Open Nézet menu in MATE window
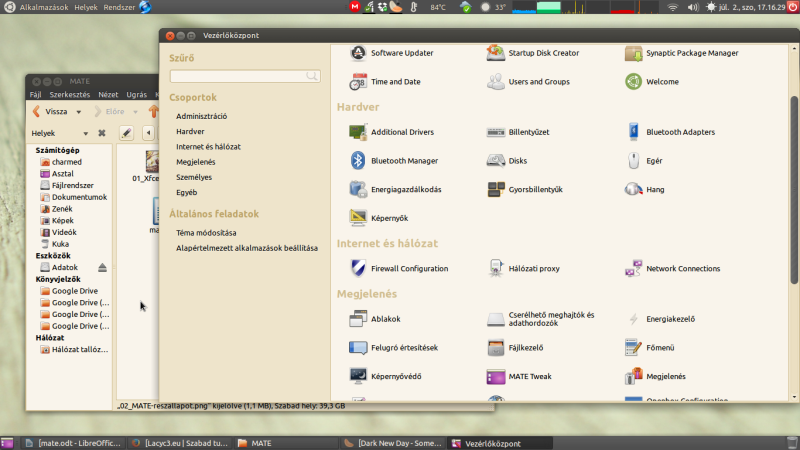Viewport: 800px width, 450px height. 108,95
